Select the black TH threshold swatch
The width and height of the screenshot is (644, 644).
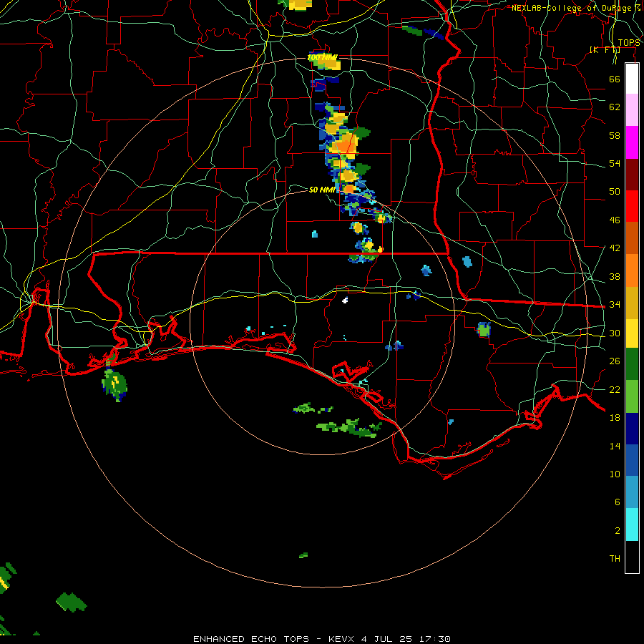click(632, 557)
